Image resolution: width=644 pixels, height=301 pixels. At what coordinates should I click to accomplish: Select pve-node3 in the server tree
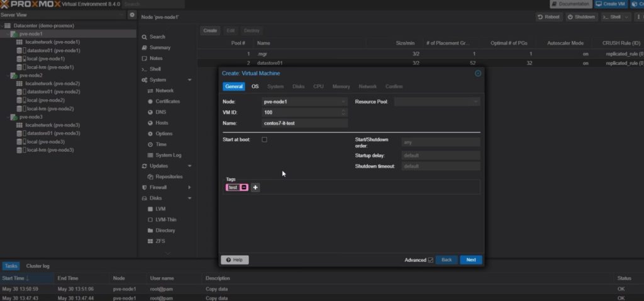point(31,116)
